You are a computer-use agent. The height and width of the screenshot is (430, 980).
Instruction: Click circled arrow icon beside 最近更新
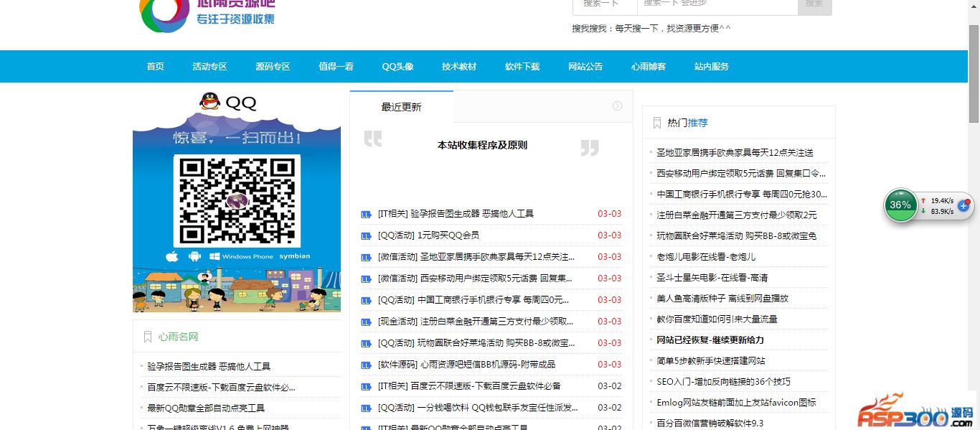[617, 106]
